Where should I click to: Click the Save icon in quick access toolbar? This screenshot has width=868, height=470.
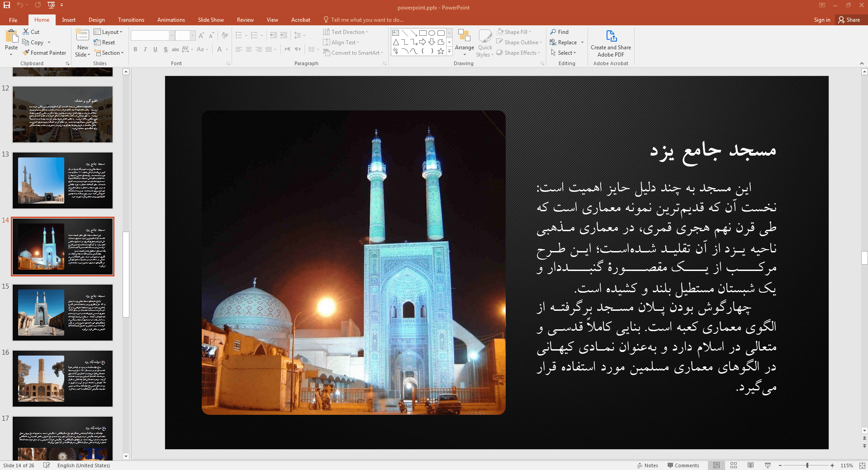[x=7, y=5]
